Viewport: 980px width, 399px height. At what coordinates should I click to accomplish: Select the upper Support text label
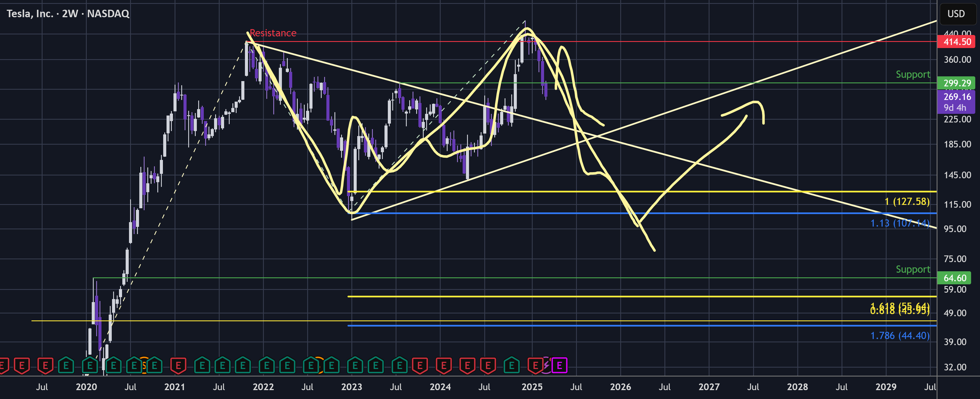tap(913, 74)
